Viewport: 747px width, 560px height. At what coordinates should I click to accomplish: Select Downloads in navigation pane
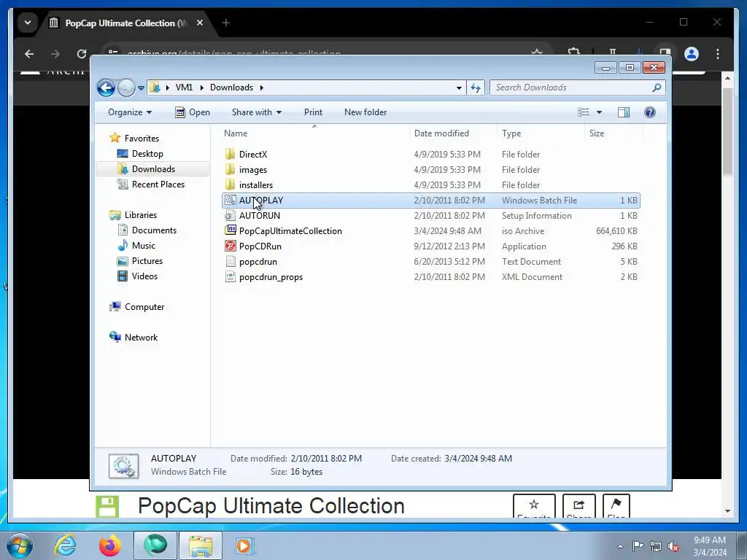click(x=153, y=169)
